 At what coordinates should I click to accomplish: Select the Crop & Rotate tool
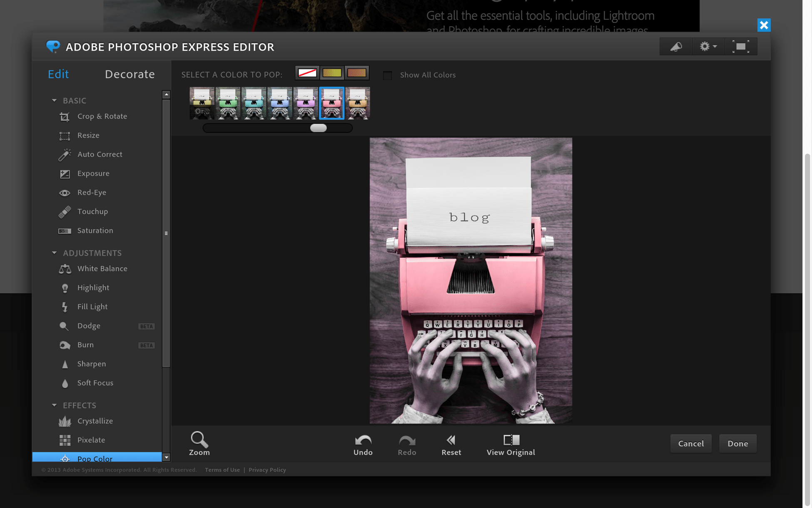click(x=102, y=116)
